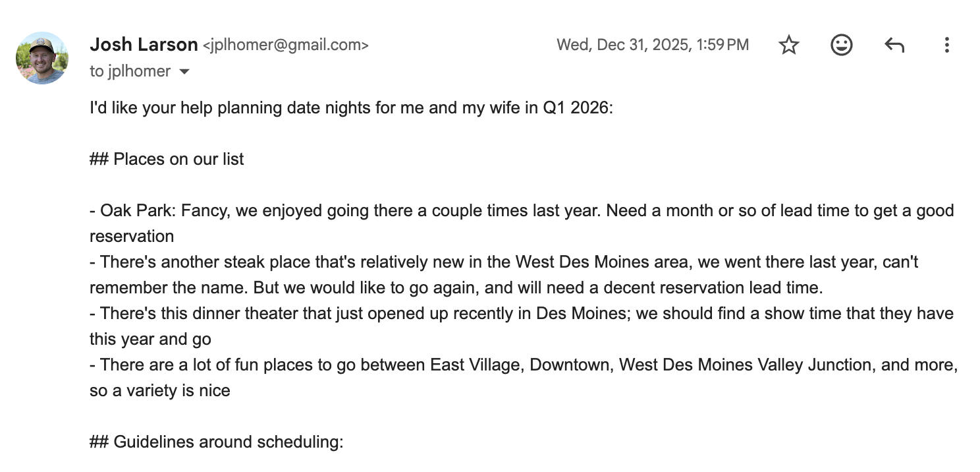Click the sender name Josh Larson

[144, 44]
